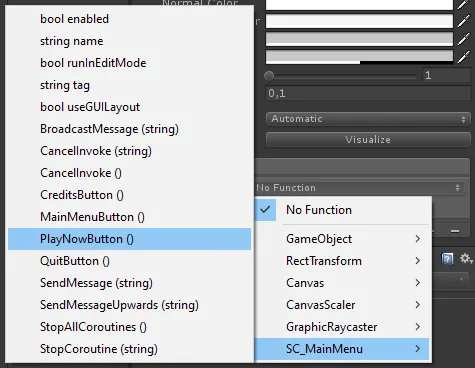Image resolution: width=475 pixels, height=368 pixels.
Task: Open component settings gear icon
Action: 465,259
